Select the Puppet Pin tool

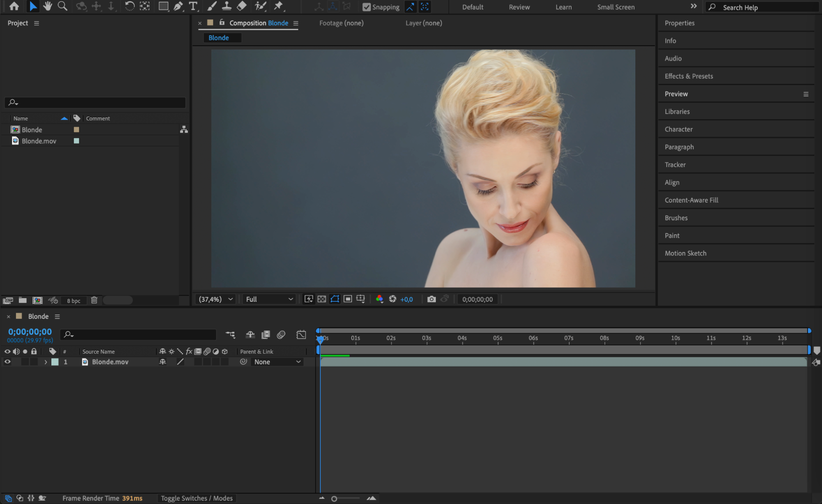point(278,6)
